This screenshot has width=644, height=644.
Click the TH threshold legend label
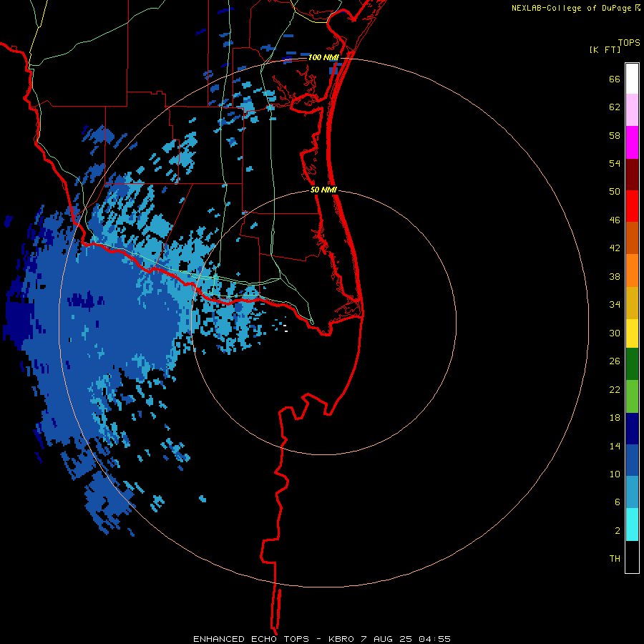(615, 559)
